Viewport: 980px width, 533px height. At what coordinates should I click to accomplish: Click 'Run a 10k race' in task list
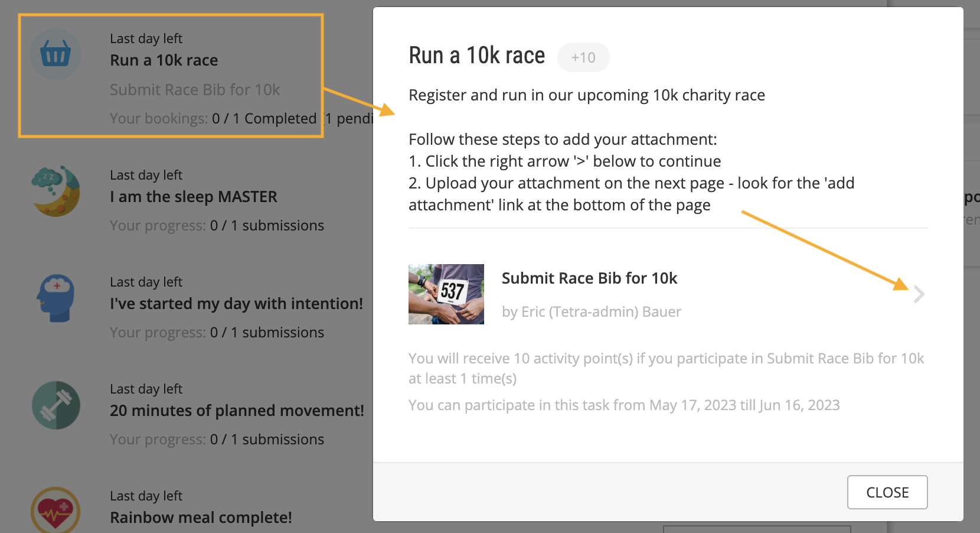[x=164, y=60]
